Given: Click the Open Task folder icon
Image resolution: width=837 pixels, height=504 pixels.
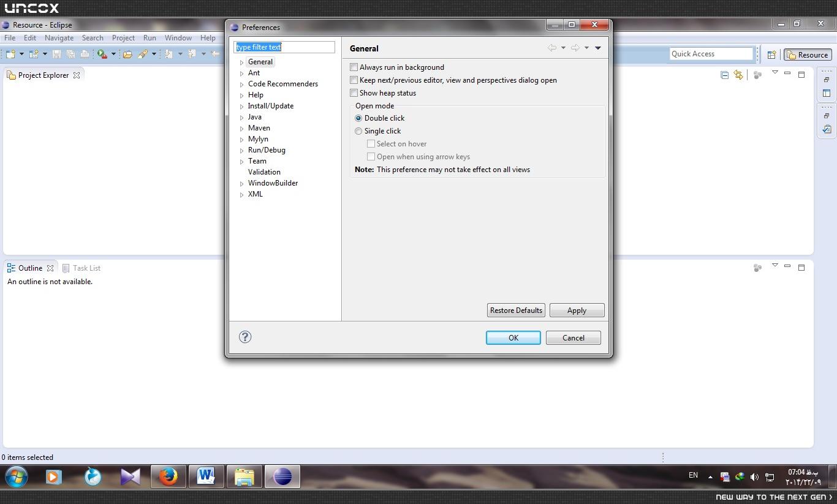Looking at the screenshot, I should click(x=127, y=54).
